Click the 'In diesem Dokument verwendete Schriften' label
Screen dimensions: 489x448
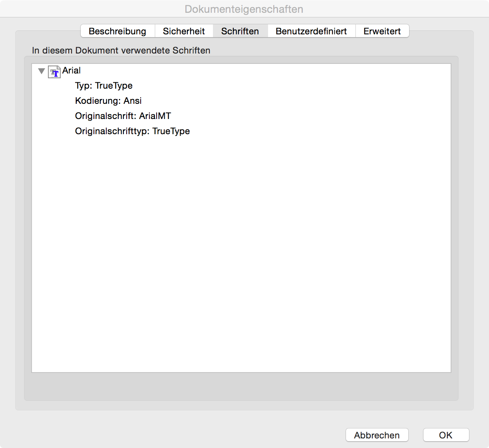(121, 50)
